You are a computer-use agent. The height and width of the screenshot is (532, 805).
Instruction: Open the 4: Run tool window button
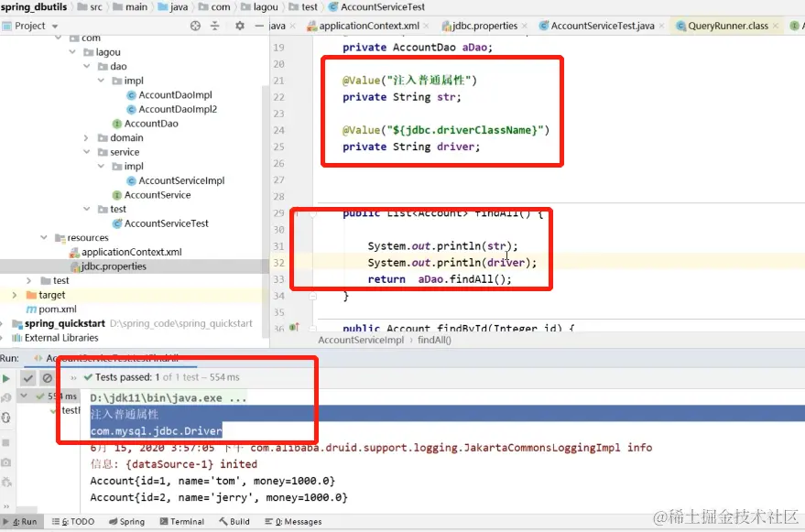pos(20,522)
